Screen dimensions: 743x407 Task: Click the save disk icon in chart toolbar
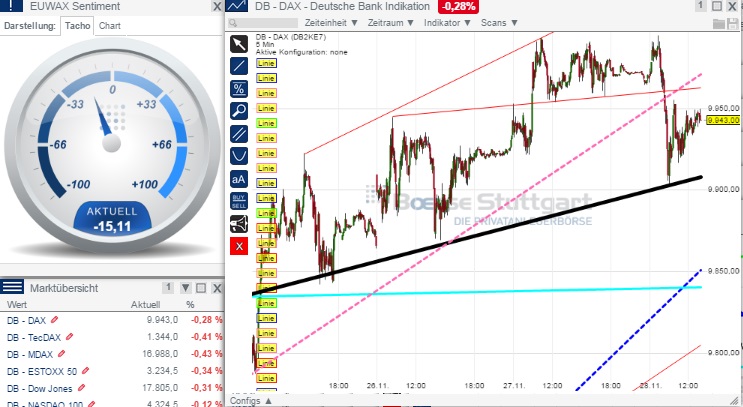(734, 24)
